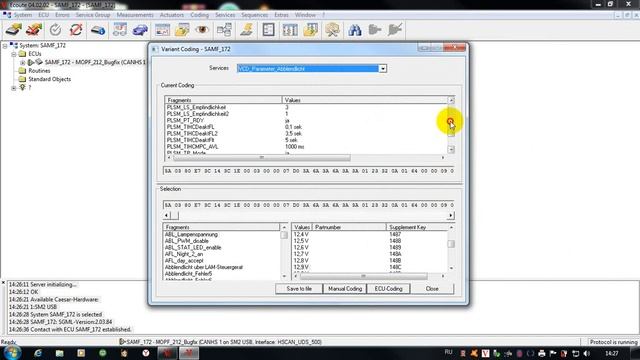Image resolution: width=640 pixels, height=360 pixels.
Task: Click left arrow of Selection hex scrollbar
Action: (x=166, y=216)
